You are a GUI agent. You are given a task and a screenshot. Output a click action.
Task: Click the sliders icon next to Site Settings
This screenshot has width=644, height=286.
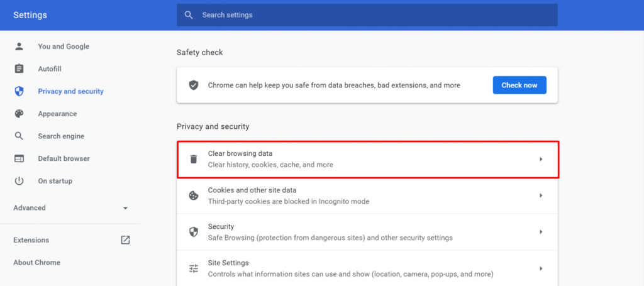coord(194,268)
